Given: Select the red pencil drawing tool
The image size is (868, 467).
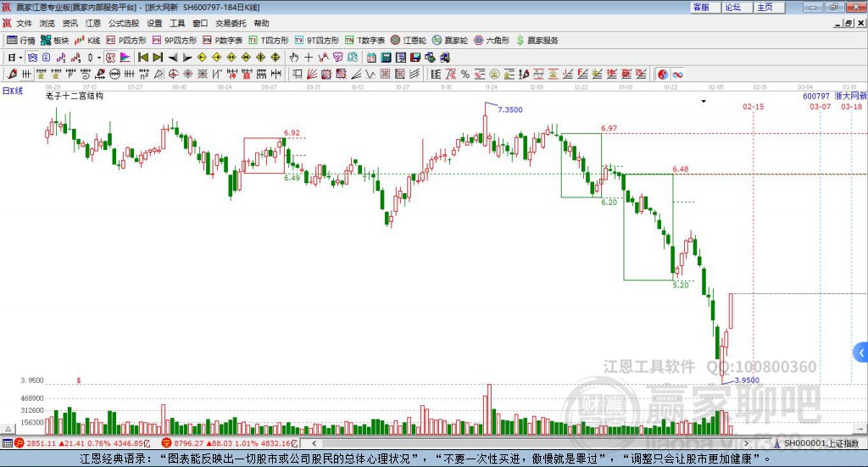Looking at the screenshot, I should (x=12, y=74).
